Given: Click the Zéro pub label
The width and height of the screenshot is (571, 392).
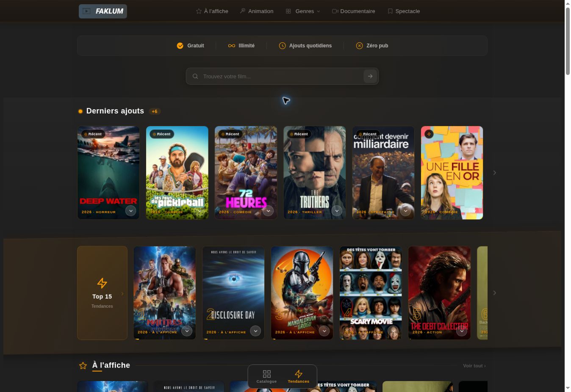Looking at the screenshot, I should (x=377, y=46).
